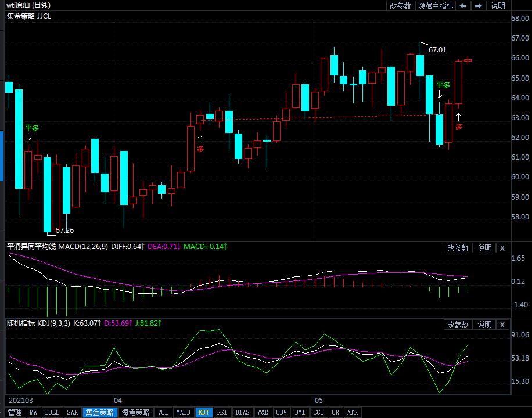Toggle 隐藏主指标 to hide main indicator
Screen dimensions: 532x418
(x=436, y=6)
